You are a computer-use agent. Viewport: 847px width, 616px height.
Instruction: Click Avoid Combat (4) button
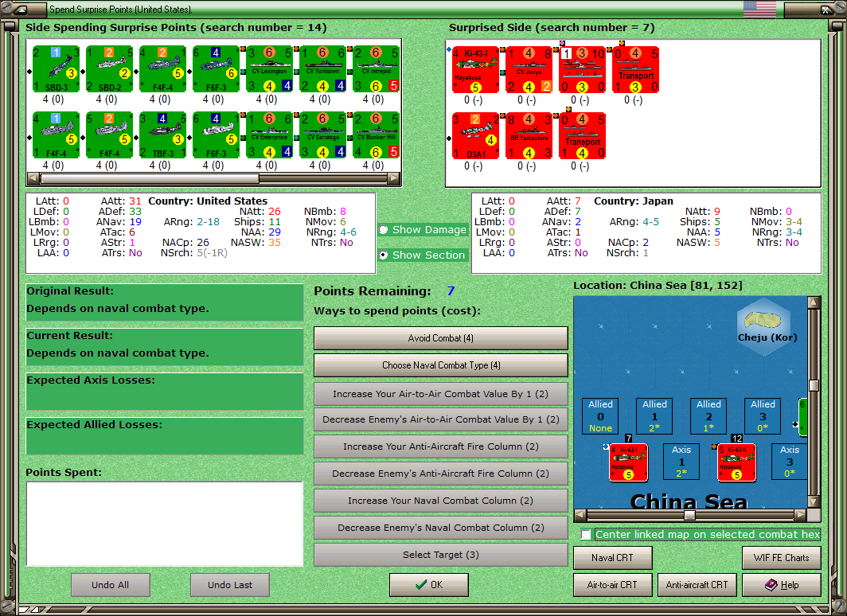[441, 338]
